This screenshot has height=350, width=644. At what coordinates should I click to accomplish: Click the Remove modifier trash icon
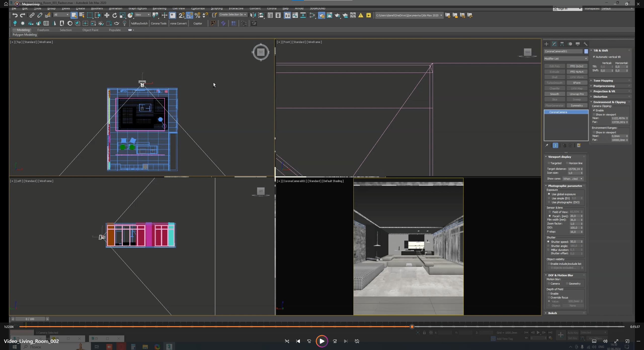pos(570,145)
